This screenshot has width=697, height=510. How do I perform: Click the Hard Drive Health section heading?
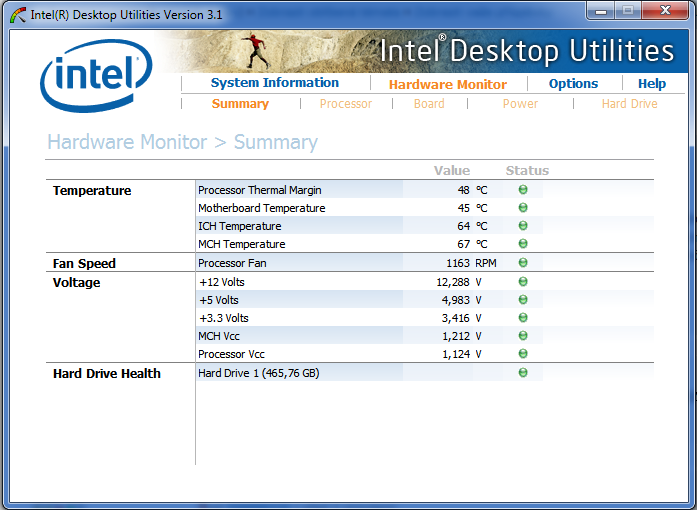(107, 373)
